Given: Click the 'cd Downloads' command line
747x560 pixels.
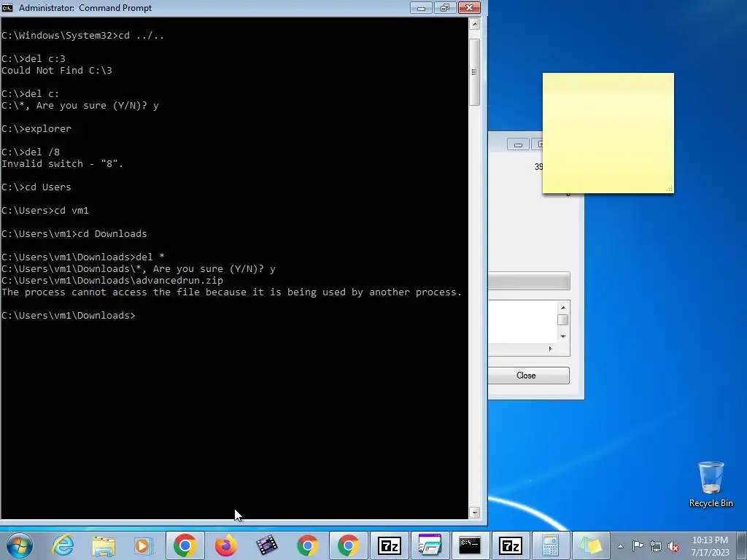Looking at the screenshot, I should point(74,234).
